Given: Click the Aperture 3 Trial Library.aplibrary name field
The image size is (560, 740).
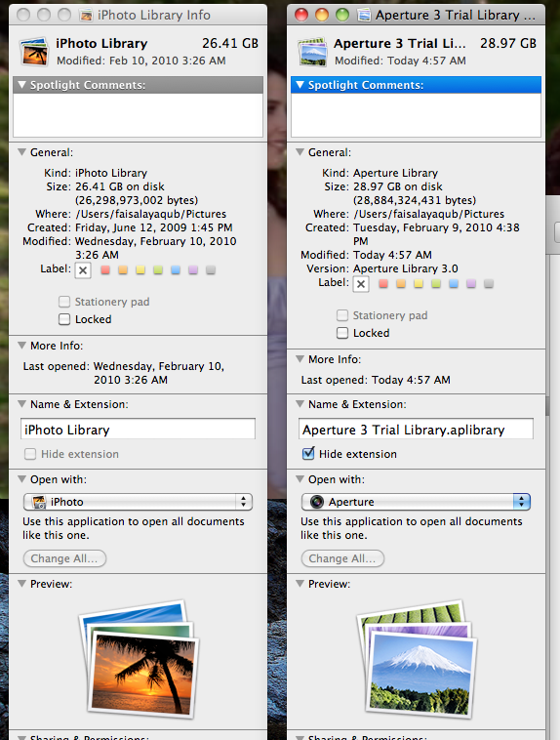Looking at the screenshot, I should pos(416,430).
